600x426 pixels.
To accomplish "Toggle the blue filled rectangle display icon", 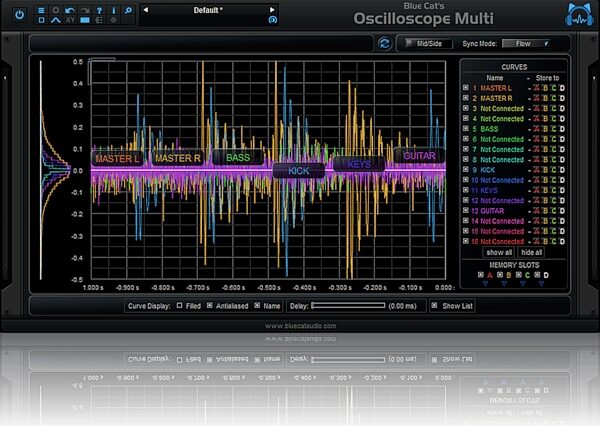I will [85, 20].
